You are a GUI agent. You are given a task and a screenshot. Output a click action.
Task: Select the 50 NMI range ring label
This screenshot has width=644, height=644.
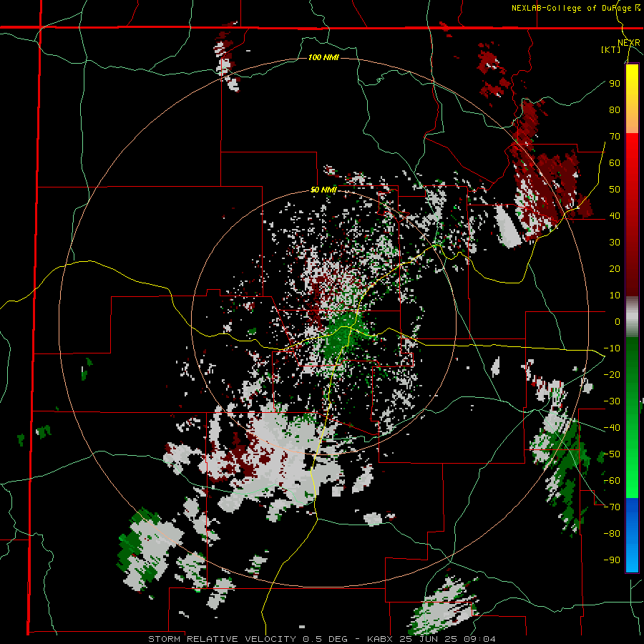coord(323,190)
